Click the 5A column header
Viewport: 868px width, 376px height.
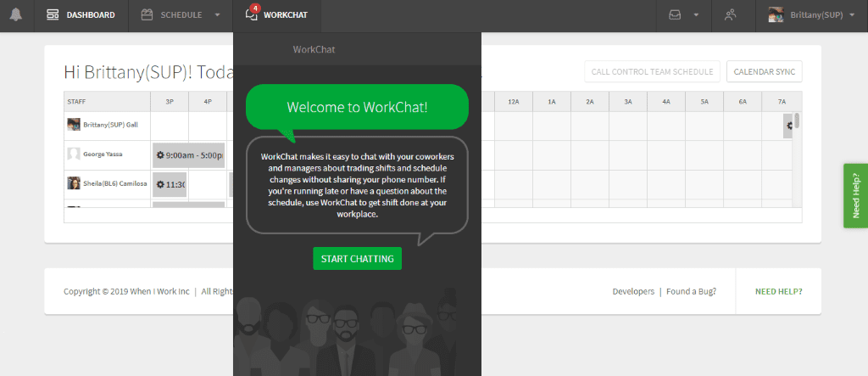(704, 102)
